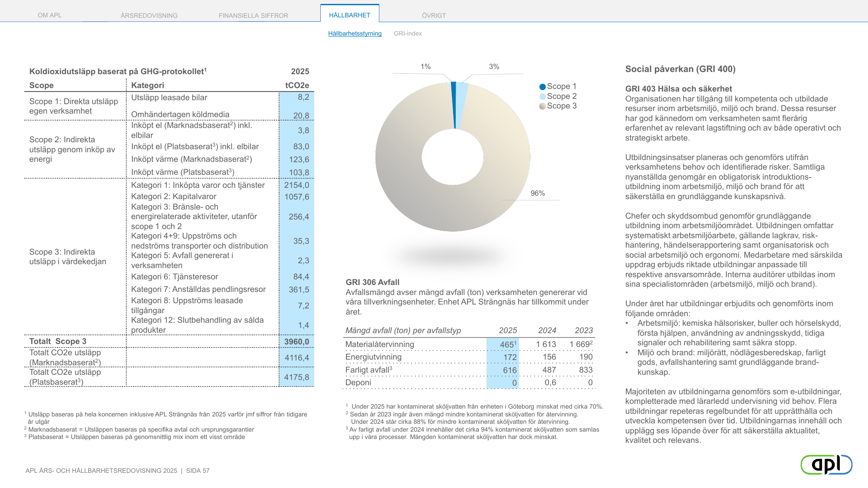Click value 2154,0 for Kategori 1
This screenshot has height=488, width=868.
click(297, 185)
